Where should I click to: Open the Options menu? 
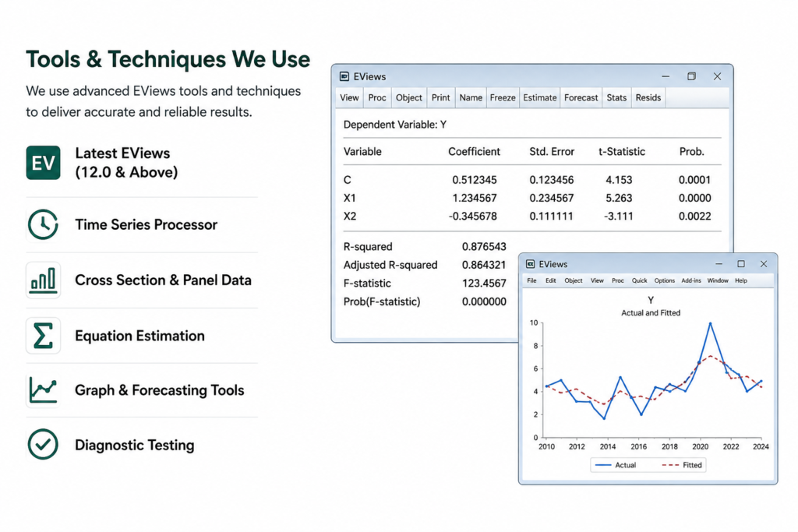pos(665,280)
